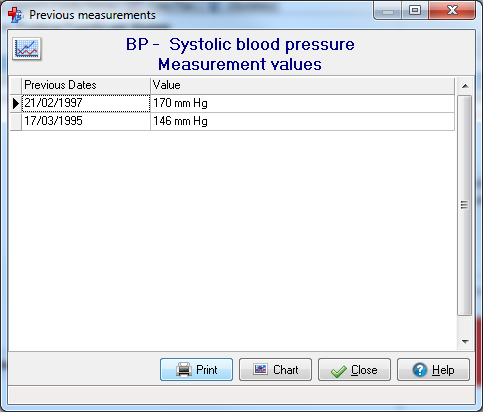Screen dimensions: 483x412
Task: Click the Close button with green checkmark
Action: [x=354, y=370]
